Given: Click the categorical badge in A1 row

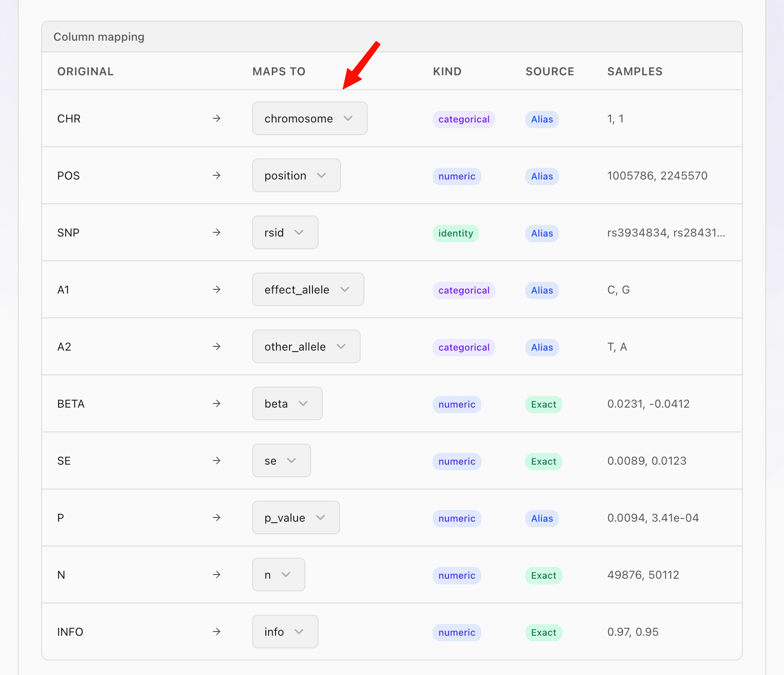Looking at the screenshot, I should point(464,290).
